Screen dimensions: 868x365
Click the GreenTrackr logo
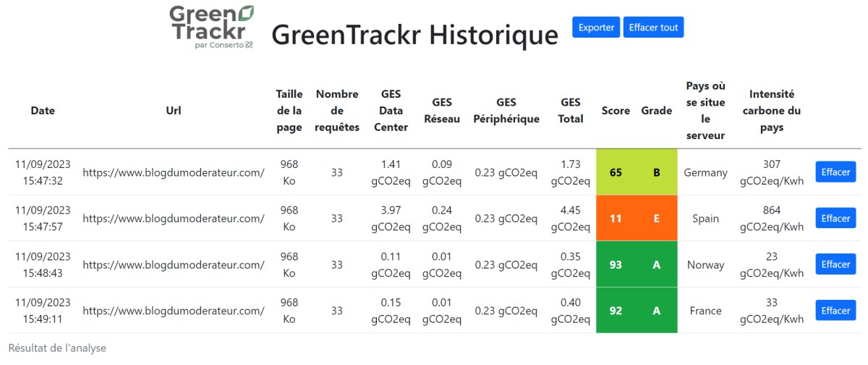point(211,28)
